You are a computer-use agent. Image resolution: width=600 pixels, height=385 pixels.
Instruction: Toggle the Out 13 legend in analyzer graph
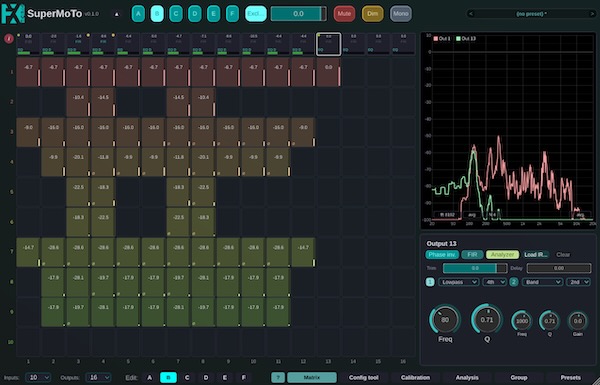click(466, 39)
